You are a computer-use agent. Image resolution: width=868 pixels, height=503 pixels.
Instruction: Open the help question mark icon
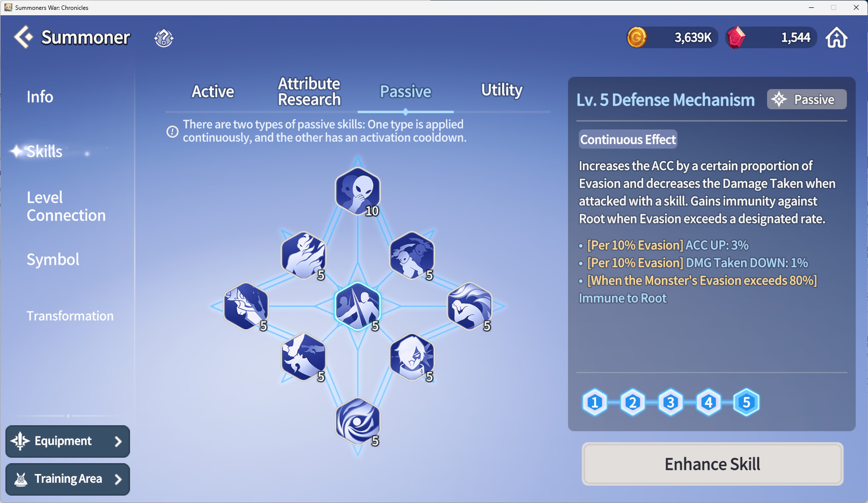coord(164,38)
